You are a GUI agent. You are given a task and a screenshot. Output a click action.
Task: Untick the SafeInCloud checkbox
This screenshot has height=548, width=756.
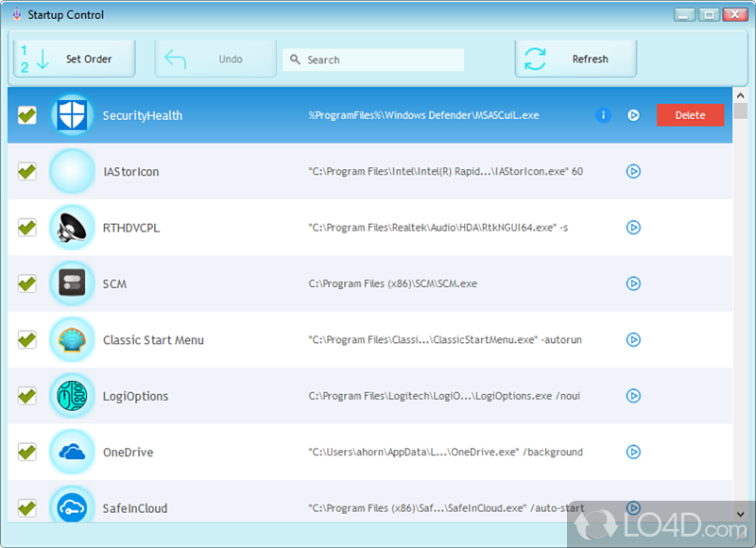[x=27, y=507]
